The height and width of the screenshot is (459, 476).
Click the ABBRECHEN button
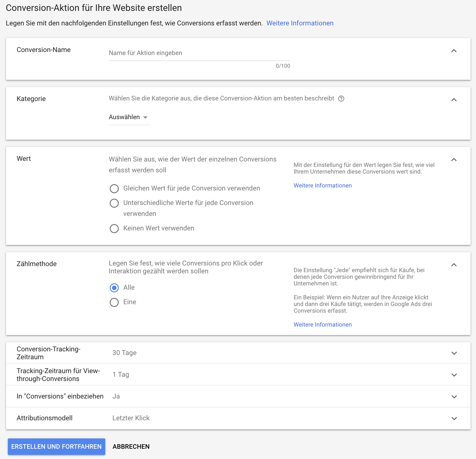click(131, 447)
